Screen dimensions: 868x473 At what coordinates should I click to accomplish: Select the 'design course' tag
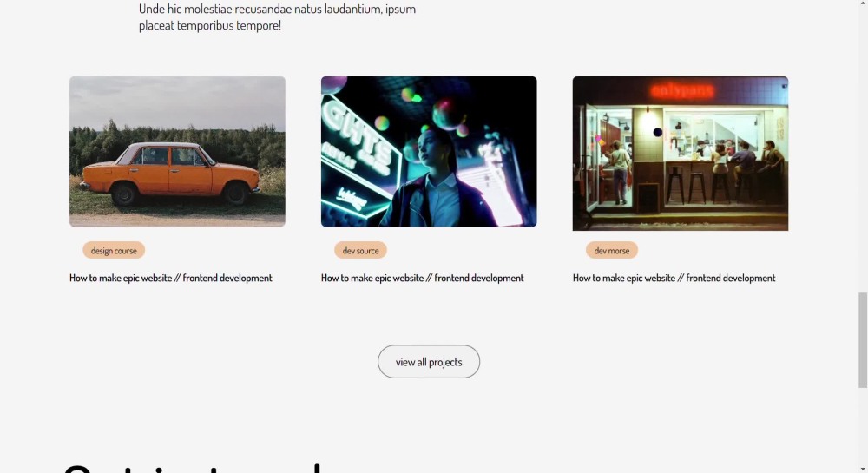[x=114, y=251]
